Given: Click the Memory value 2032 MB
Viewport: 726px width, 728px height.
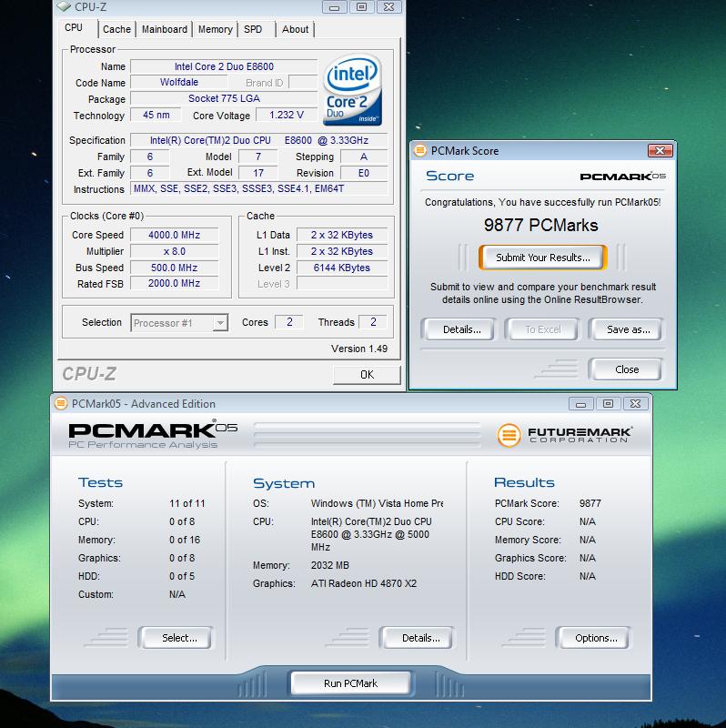Looking at the screenshot, I should point(329,565).
